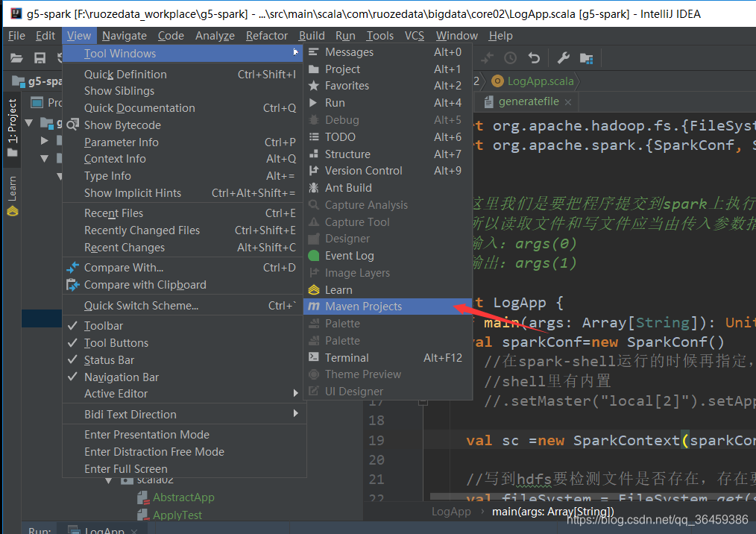756x534 pixels.
Task: Collapse the scala02 package tree arrow
Action: (109, 480)
